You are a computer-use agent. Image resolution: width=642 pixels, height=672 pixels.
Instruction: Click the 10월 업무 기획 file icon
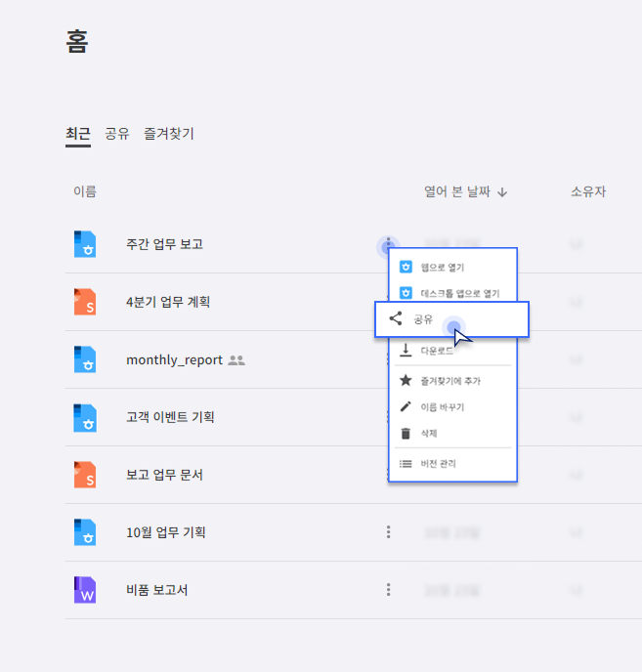85,532
